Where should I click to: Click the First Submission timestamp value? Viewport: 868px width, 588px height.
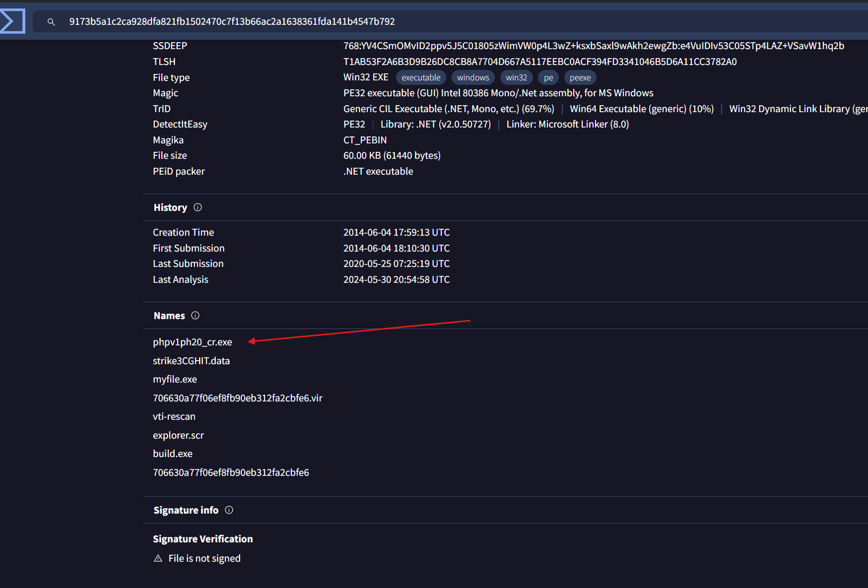(397, 248)
